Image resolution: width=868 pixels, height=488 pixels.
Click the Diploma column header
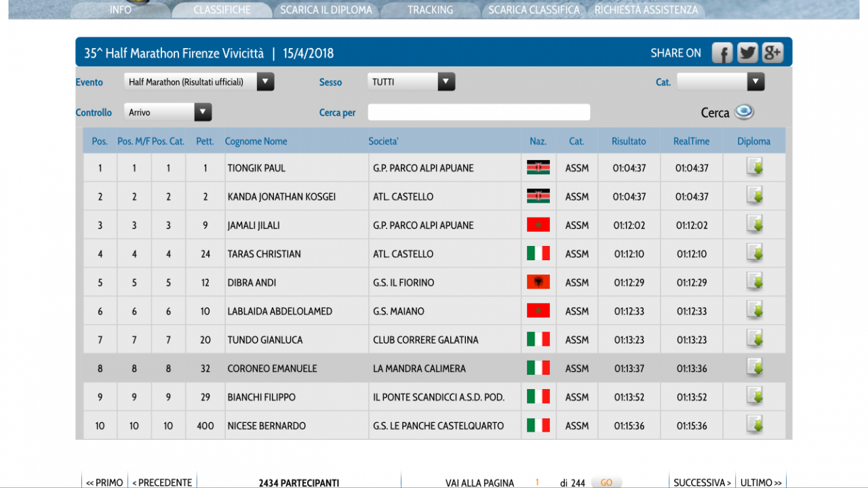click(754, 141)
